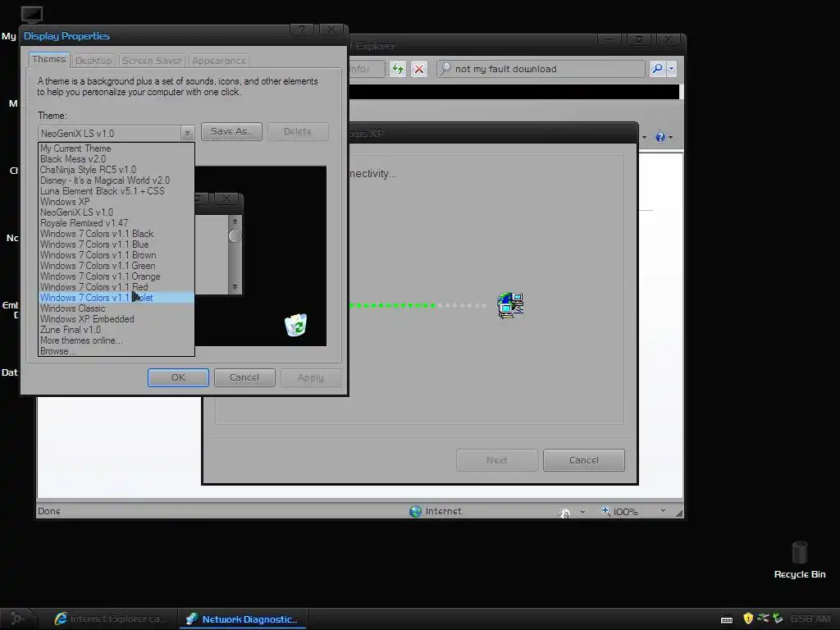Click the Internet zone globe in status bar

pos(415,511)
